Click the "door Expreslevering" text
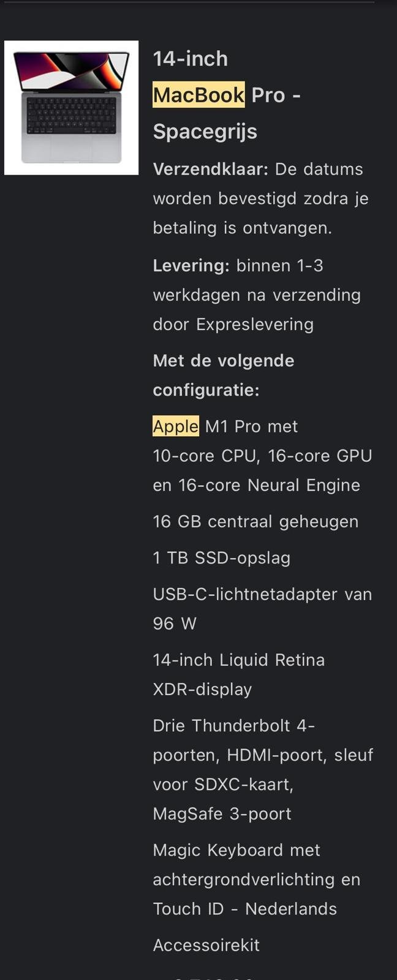The image size is (397, 980). pos(233,325)
